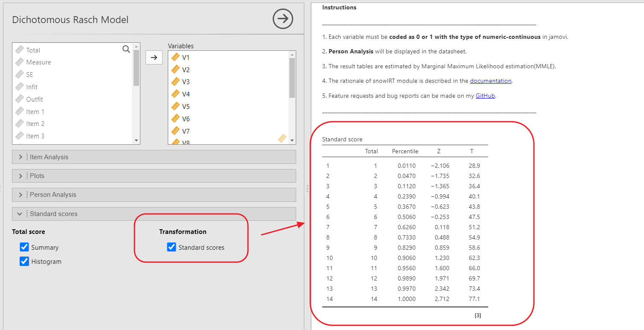Viewport: 644px width, 330px height.
Task: Click the Percentile column header
Action: point(405,151)
